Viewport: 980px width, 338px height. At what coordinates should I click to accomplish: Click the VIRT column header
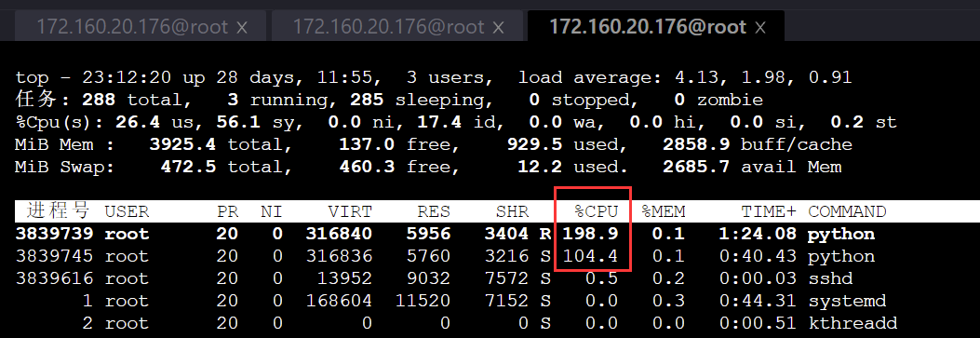click(349, 211)
